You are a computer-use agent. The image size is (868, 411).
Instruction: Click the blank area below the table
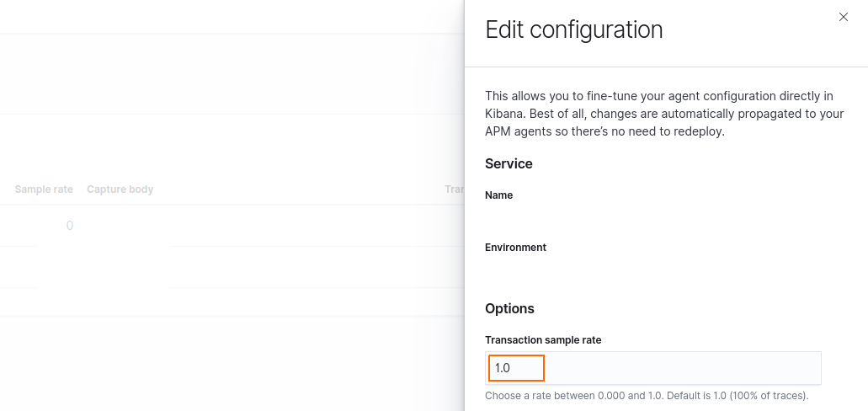[x=227, y=362]
